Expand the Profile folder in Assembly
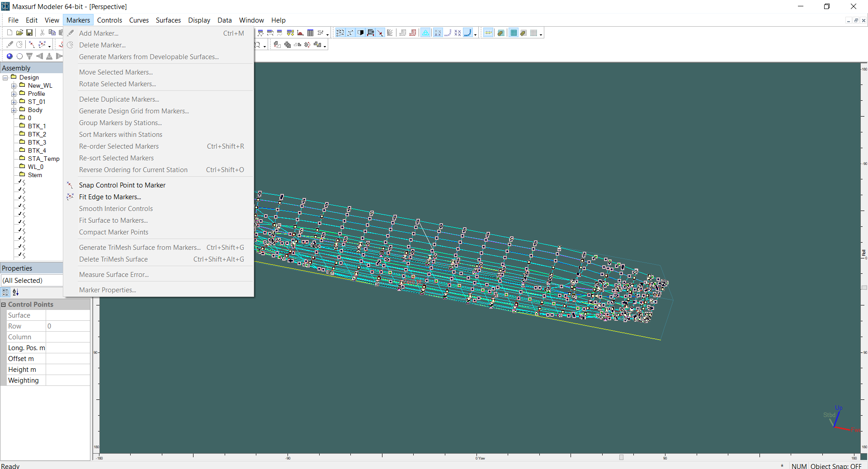 pos(14,94)
